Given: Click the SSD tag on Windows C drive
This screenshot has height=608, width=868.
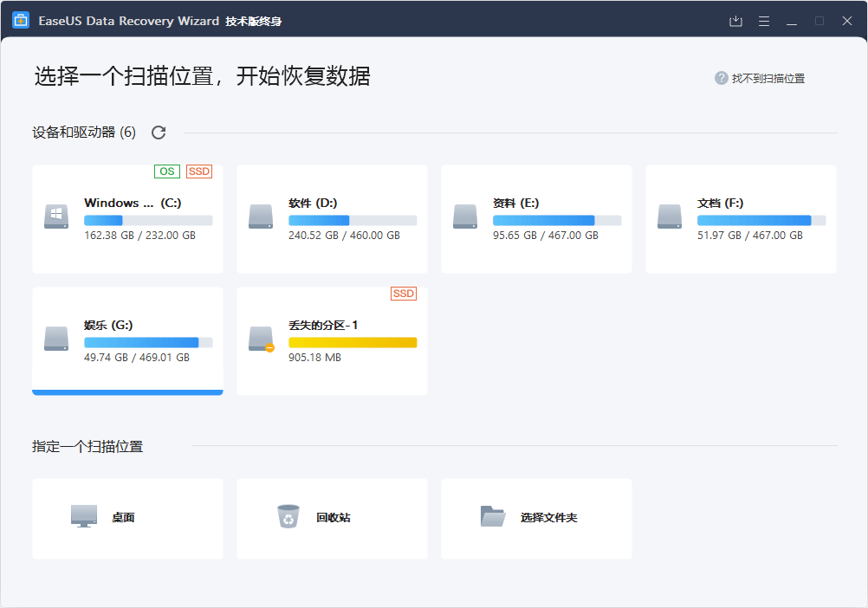Looking at the screenshot, I should tap(199, 171).
